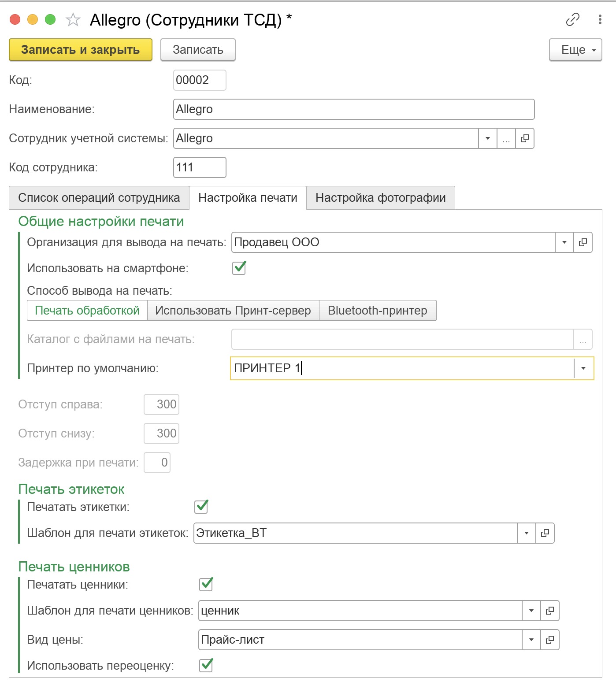
Task: Toggle Использовать на смартфоне checkbox
Action: pyautogui.click(x=239, y=268)
